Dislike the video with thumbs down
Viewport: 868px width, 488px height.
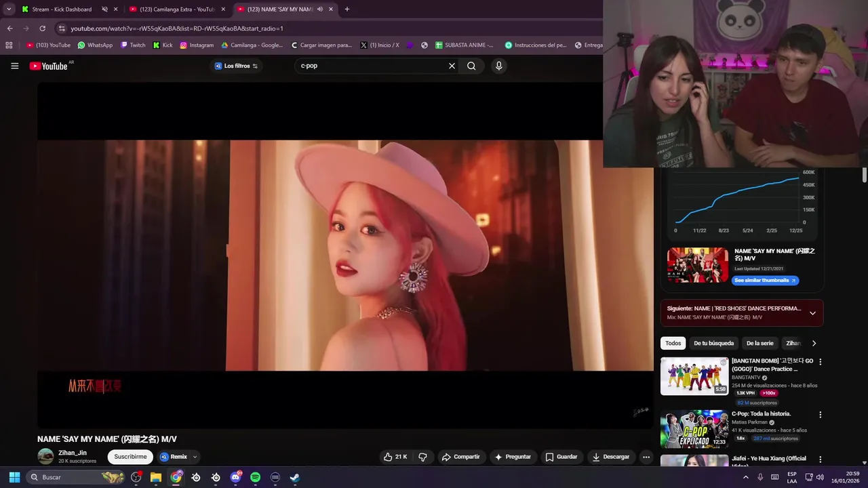tap(422, 457)
